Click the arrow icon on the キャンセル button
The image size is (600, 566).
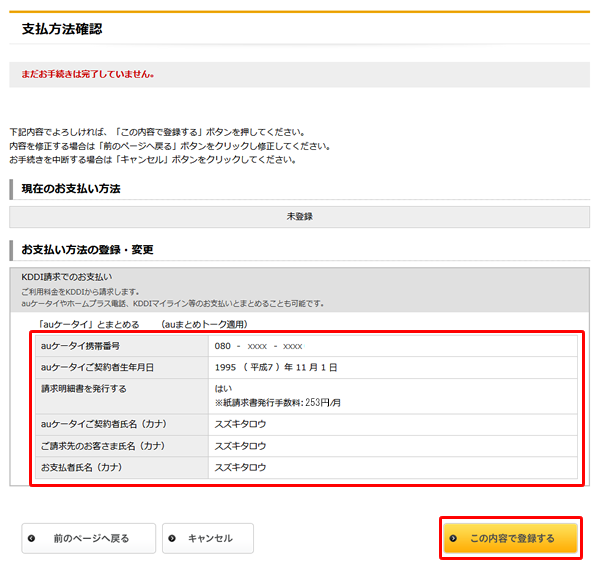click(x=172, y=538)
